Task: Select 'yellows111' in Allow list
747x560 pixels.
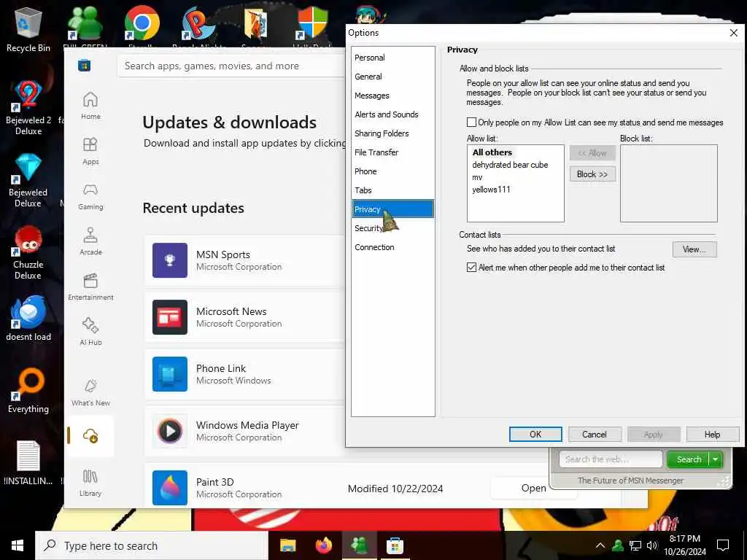Action: pyautogui.click(x=491, y=190)
